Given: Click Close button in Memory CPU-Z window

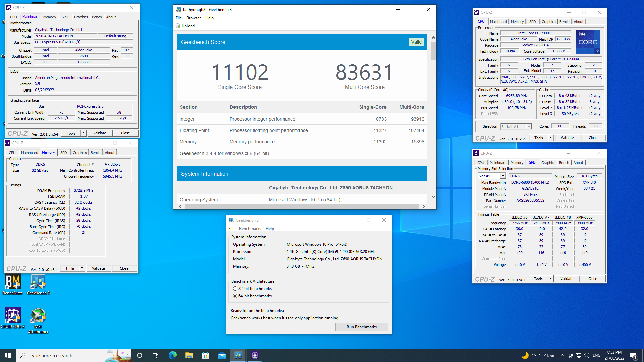Looking at the screenshot, I should (x=124, y=268).
